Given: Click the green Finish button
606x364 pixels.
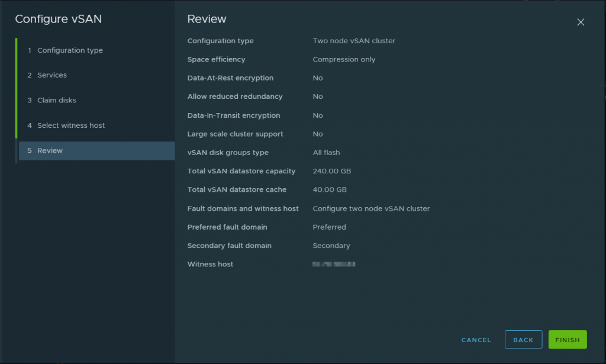Looking at the screenshot, I should click(568, 340).
